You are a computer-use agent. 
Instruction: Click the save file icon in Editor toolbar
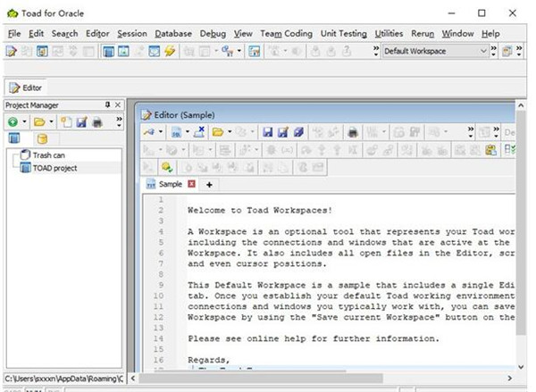tap(267, 131)
